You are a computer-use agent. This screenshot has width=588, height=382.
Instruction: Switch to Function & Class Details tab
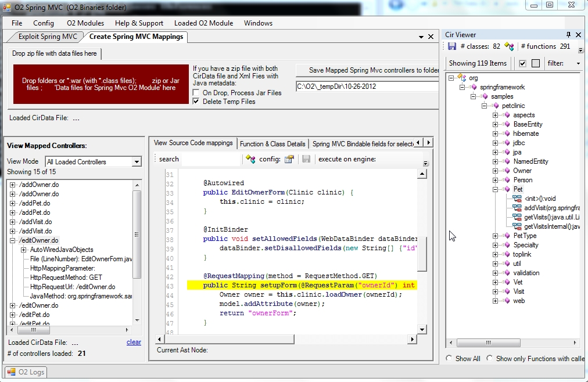click(x=273, y=144)
